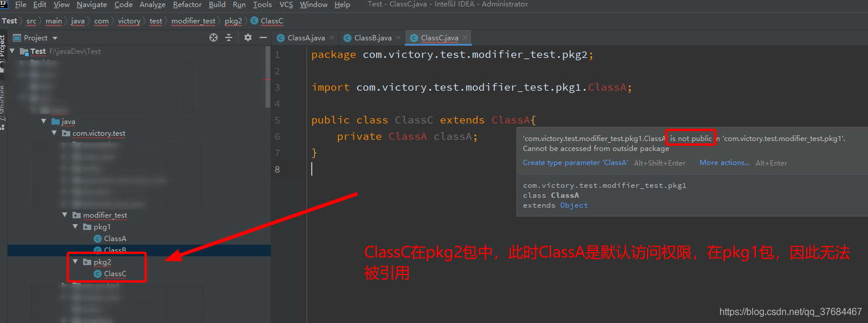Click line number 5 in gutter

(x=277, y=120)
